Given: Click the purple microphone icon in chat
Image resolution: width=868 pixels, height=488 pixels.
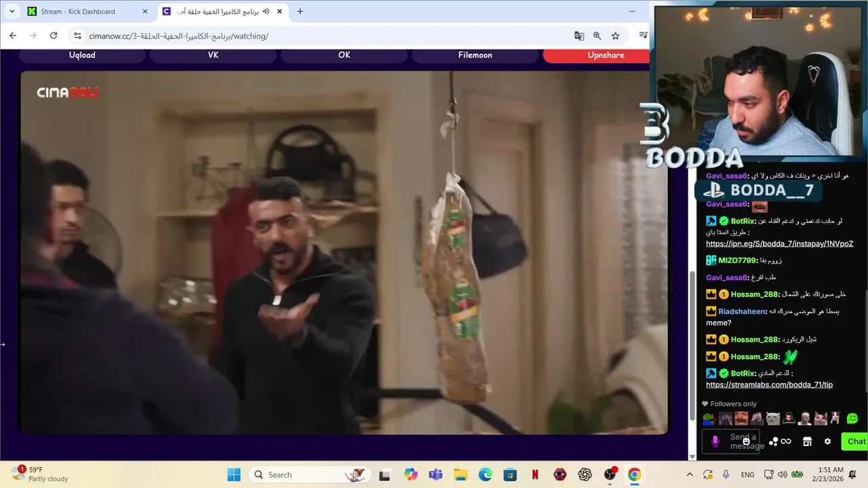Looking at the screenshot, I should coord(715,441).
